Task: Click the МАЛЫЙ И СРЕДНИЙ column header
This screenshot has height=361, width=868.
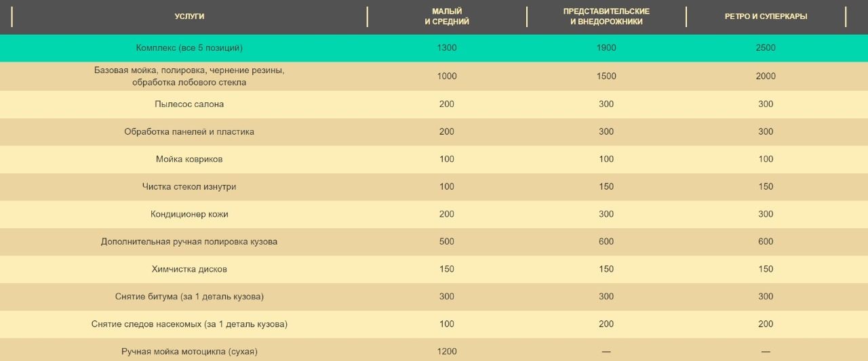Action: (x=447, y=16)
